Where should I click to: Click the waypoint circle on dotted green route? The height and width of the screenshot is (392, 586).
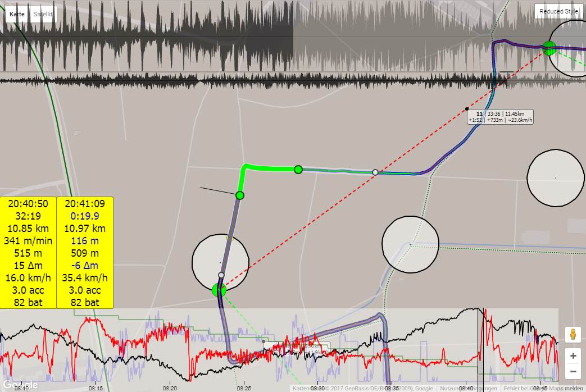[x=410, y=244]
